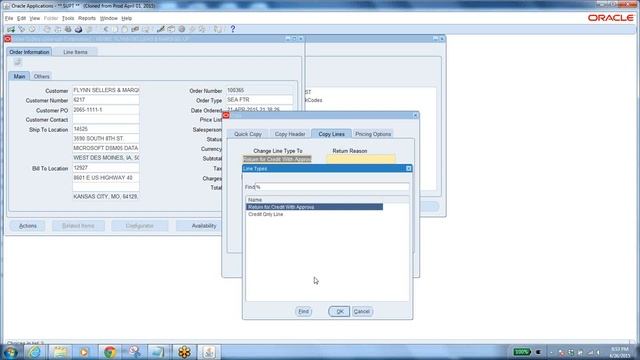The width and height of the screenshot is (640, 360).
Task: Select the Copy Lines tab
Action: tap(331, 134)
